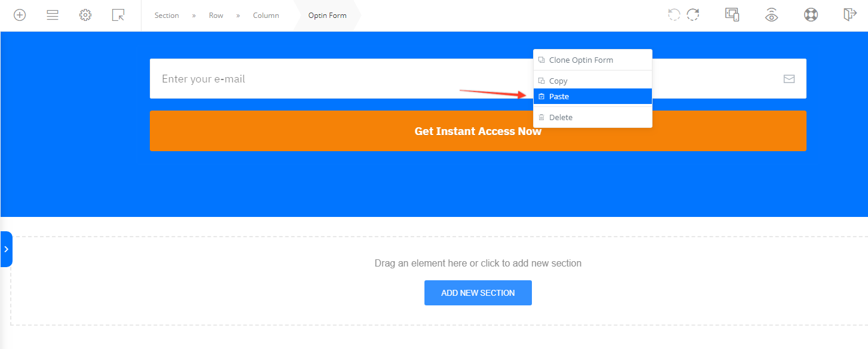Click the envelope icon in email field
This screenshot has width=868, height=349.
pos(789,79)
